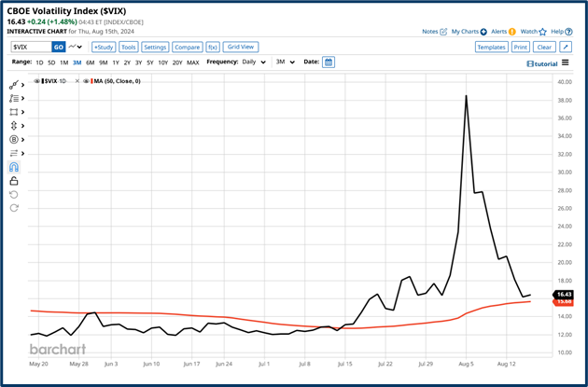Image resolution: width=588 pixels, height=387 pixels.
Task: Open the line drawing tools icon
Action: pyautogui.click(x=13, y=85)
